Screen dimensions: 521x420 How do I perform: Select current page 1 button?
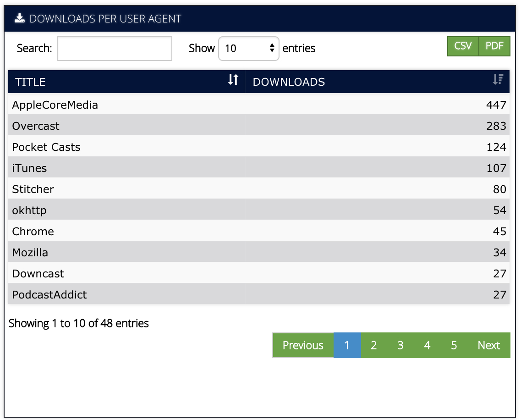pos(347,345)
